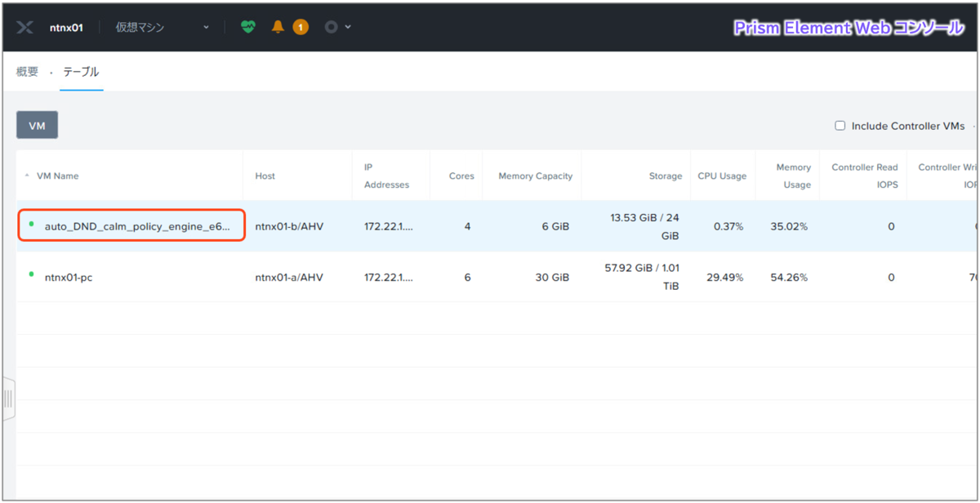Click the 6 GiB memory capacity cell

555,226
